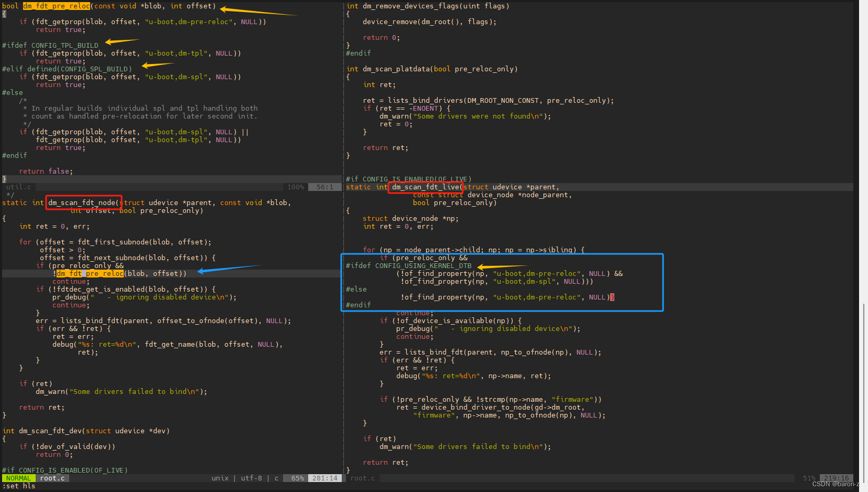Click the 'int dm_scan_fdt_dev(struct udevice *dev)' line
The width and height of the screenshot is (868, 492).
[86, 431]
